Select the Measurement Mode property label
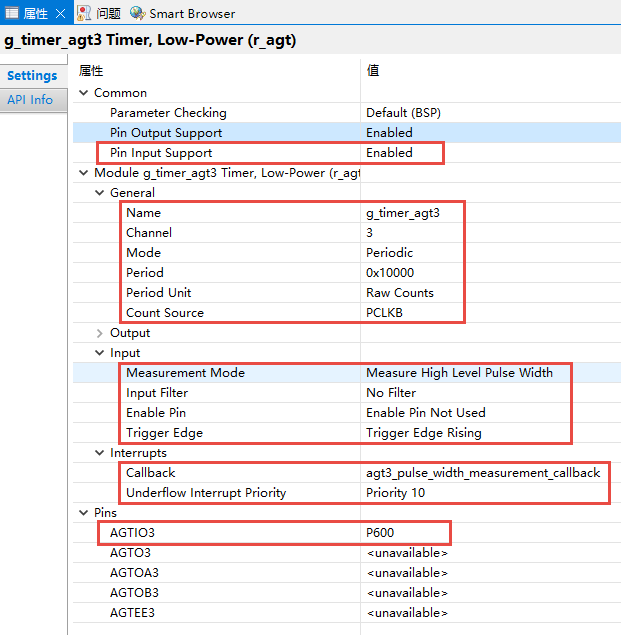621x635 pixels. pyautogui.click(x=186, y=373)
